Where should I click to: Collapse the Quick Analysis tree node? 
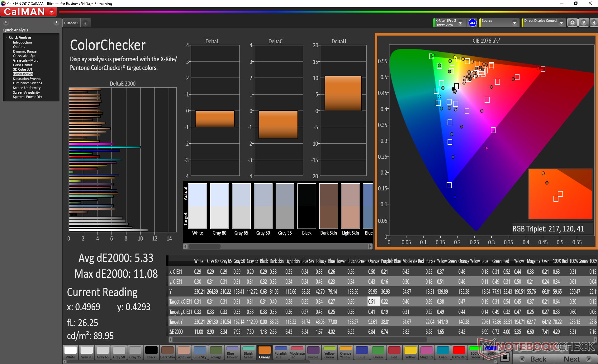coord(7,37)
